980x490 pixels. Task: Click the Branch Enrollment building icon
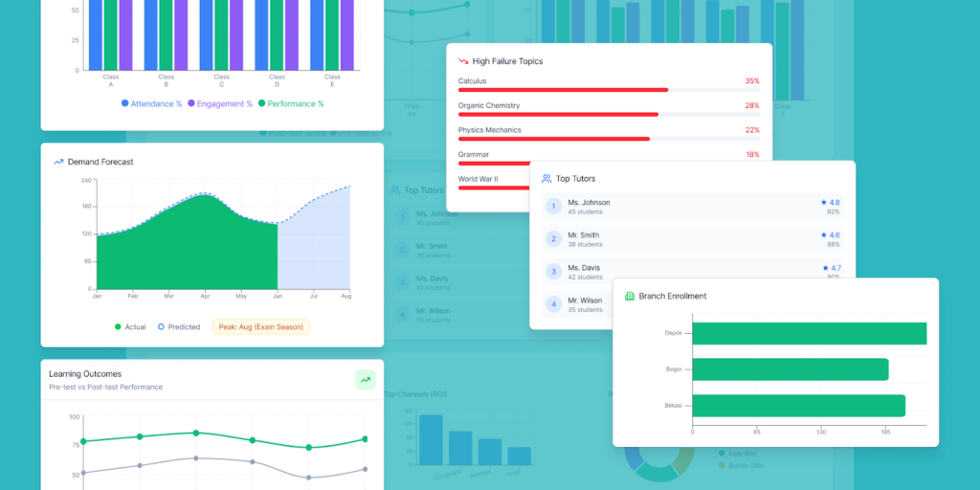[x=630, y=297]
